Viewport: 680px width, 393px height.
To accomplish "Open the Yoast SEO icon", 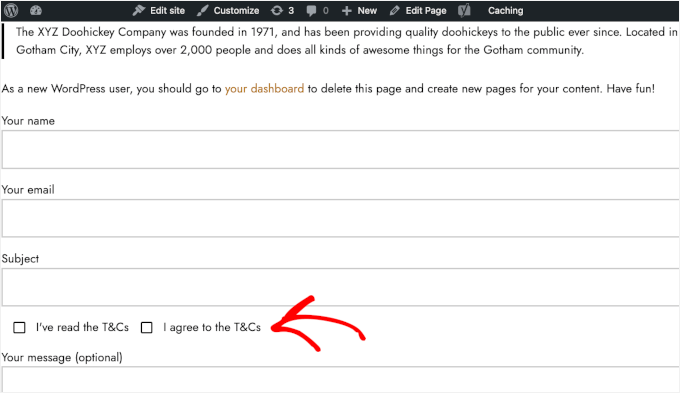I will 464,10.
